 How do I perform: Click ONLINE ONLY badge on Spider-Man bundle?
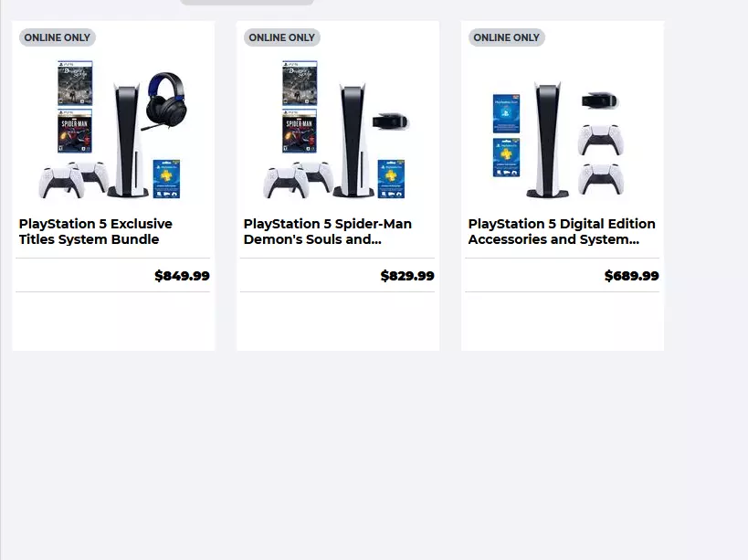tap(282, 37)
